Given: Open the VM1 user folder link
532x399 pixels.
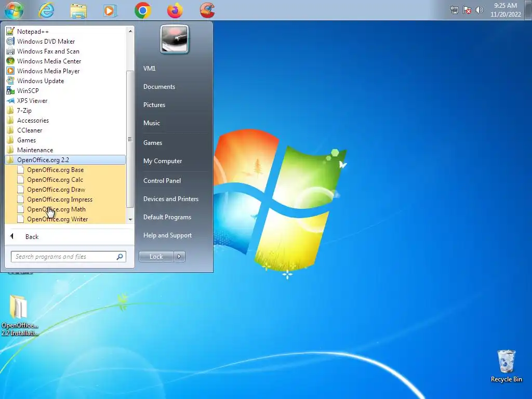Looking at the screenshot, I should point(149,69).
